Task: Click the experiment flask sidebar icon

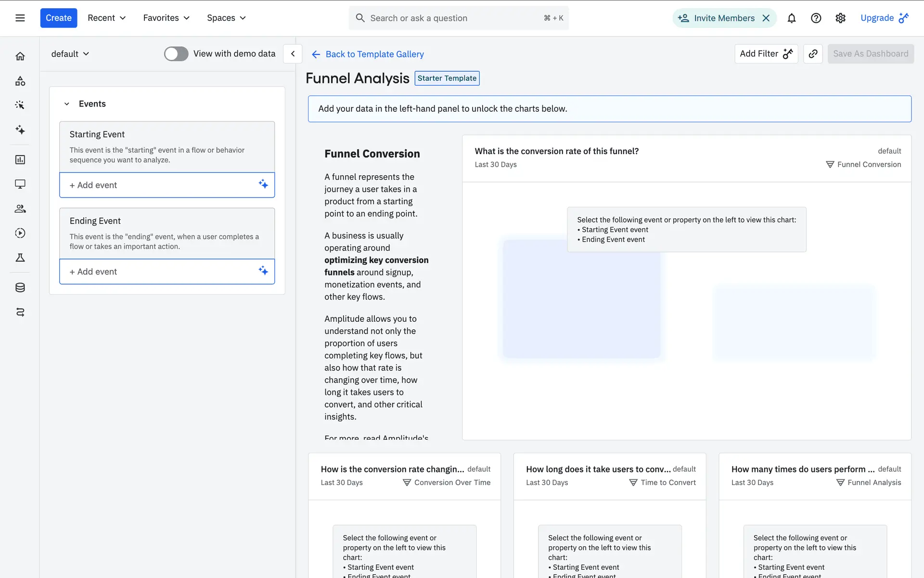Action: (x=20, y=258)
